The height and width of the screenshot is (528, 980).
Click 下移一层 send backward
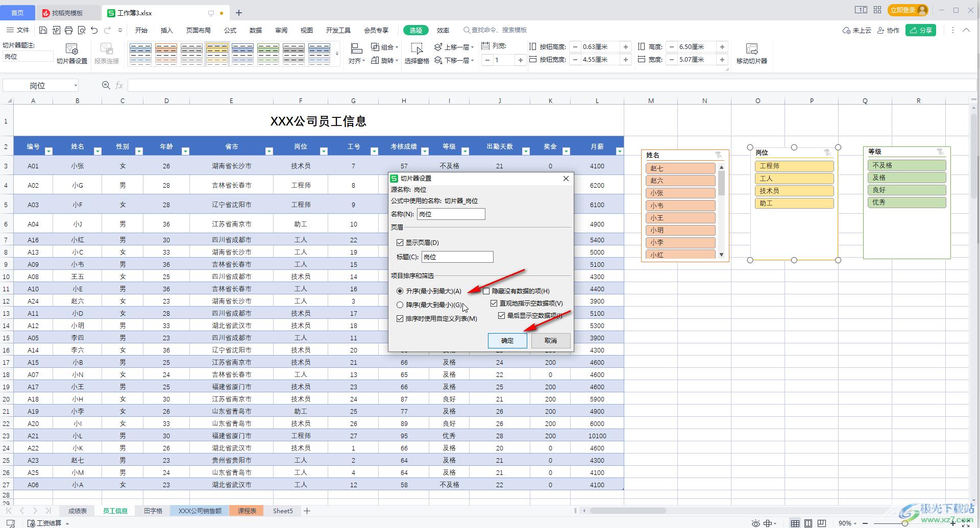coord(454,60)
